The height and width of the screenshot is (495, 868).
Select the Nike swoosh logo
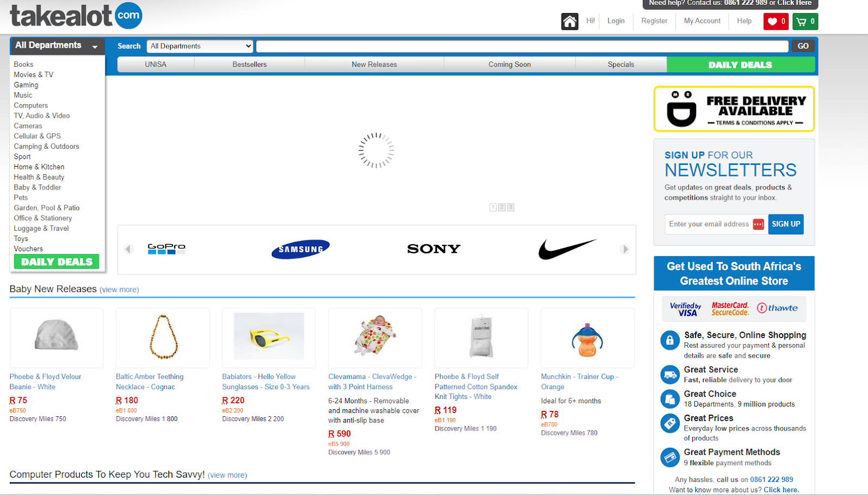(x=567, y=249)
